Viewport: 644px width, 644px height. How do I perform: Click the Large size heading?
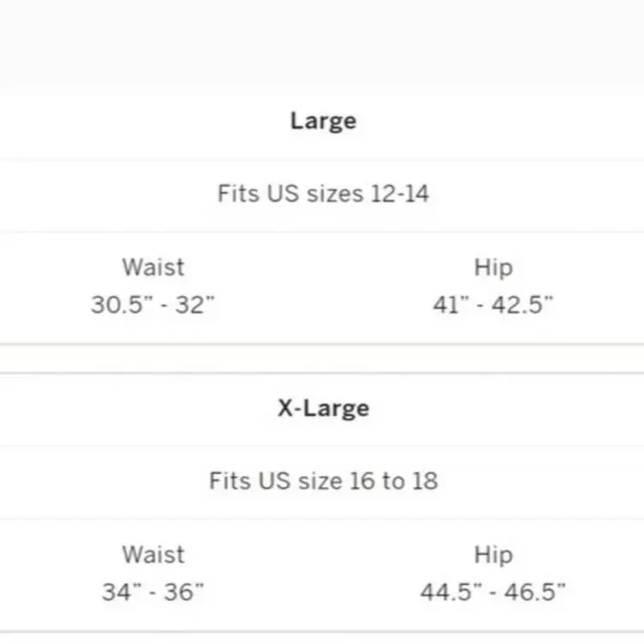tap(323, 121)
